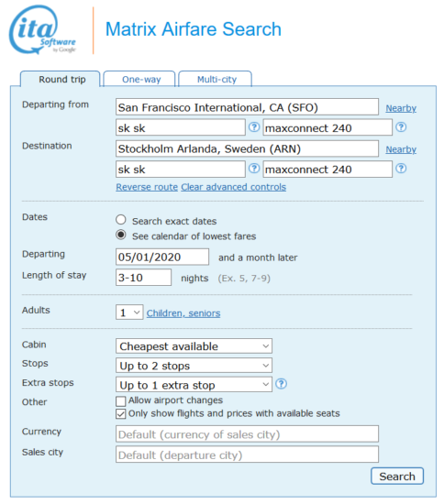Uncheck Only show flights with available seats
This screenshot has height=504, width=444.
(121, 414)
